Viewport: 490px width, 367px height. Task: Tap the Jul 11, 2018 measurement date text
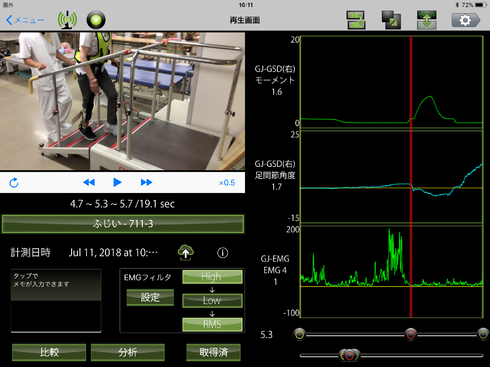[113, 253]
